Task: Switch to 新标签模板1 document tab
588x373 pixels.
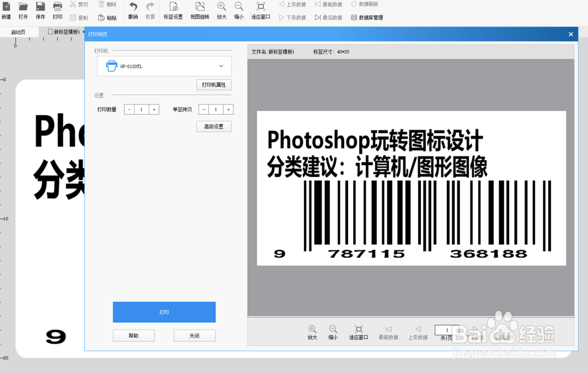Action: click(x=64, y=32)
